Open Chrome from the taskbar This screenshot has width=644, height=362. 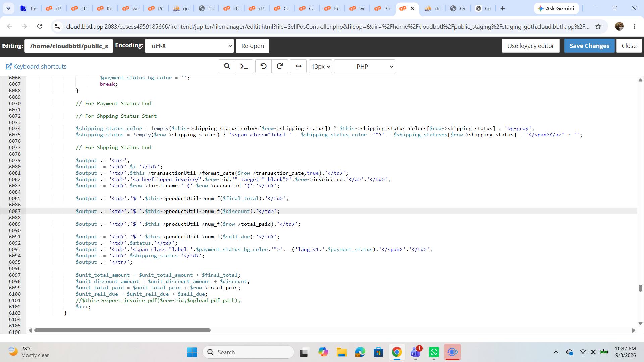click(x=397, y=352)
